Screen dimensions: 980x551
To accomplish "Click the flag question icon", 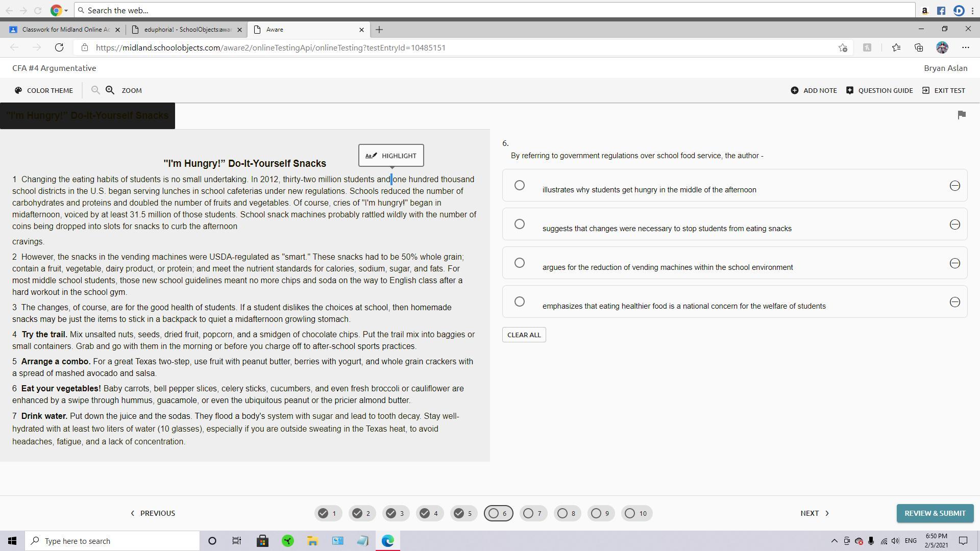I will (962, 115).
